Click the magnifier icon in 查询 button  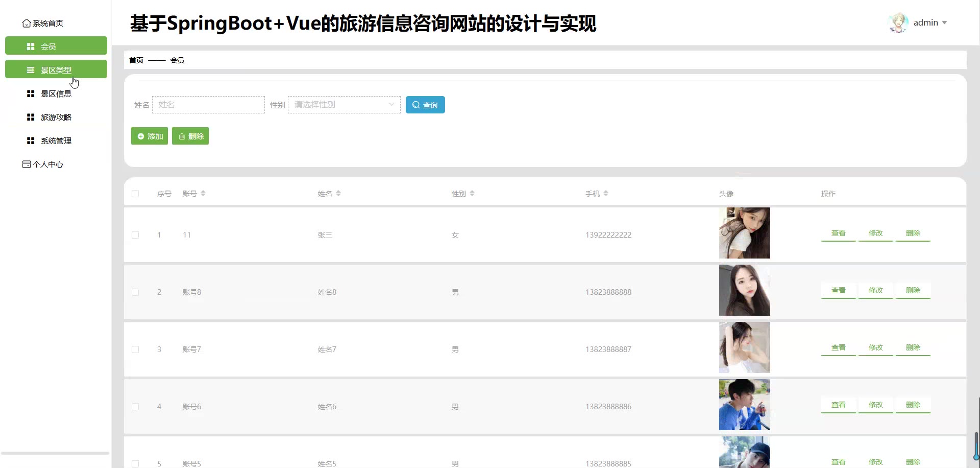pos(416,105)
